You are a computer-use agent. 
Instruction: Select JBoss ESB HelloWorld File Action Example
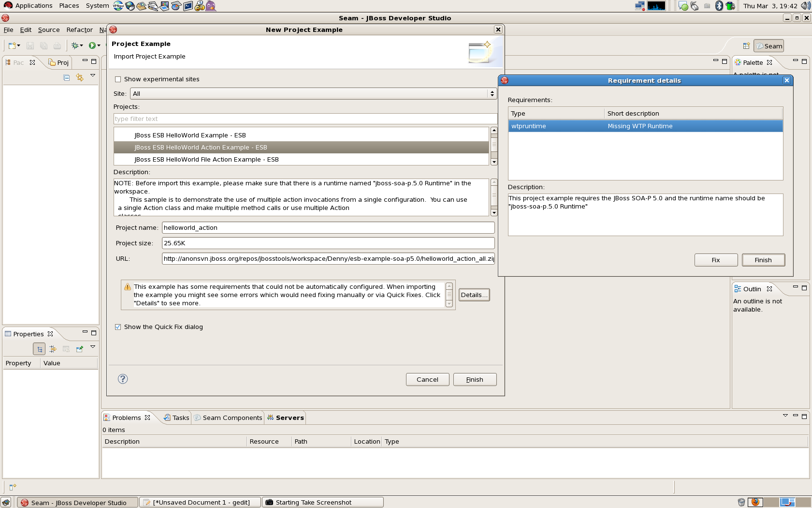coord(301,159)
